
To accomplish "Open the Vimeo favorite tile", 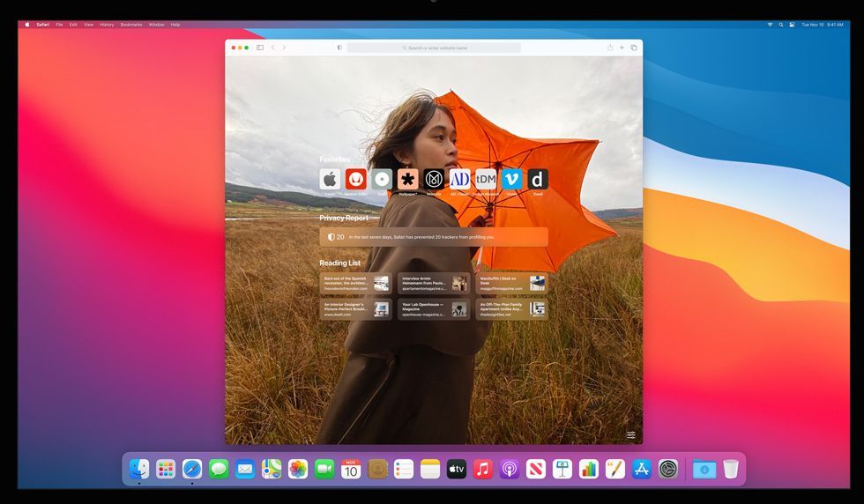I will [x=512, y=179].
